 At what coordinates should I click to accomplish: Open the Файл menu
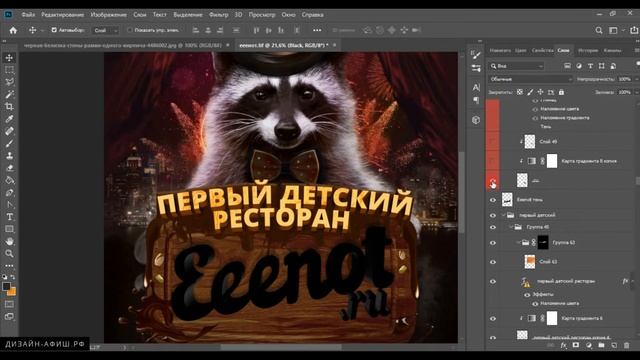[28, 15]
